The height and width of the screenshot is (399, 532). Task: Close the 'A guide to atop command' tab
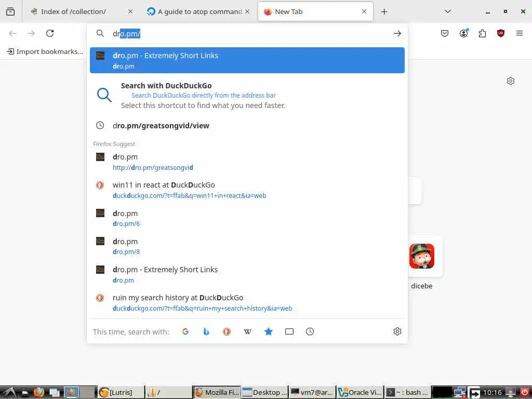point(247,11)
